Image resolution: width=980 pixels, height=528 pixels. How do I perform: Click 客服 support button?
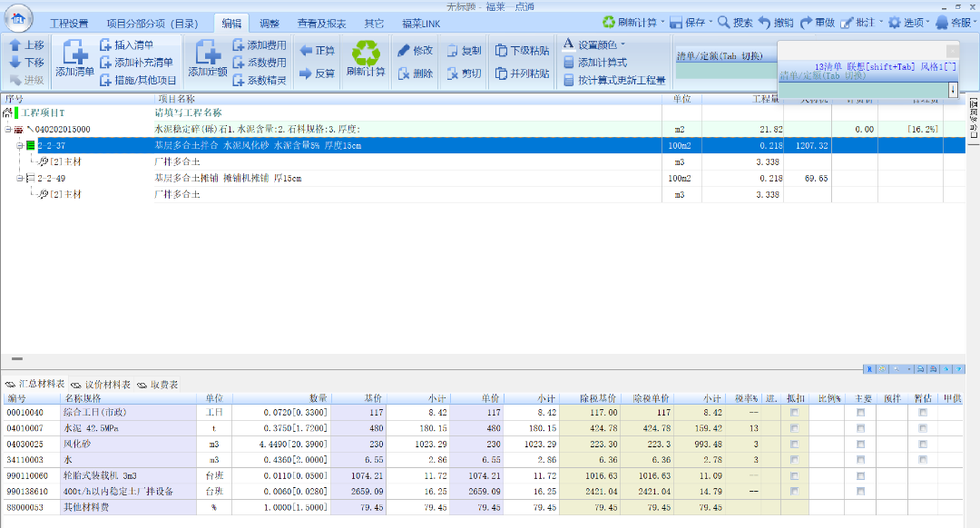pyautogui.click(x=955, y=23)
